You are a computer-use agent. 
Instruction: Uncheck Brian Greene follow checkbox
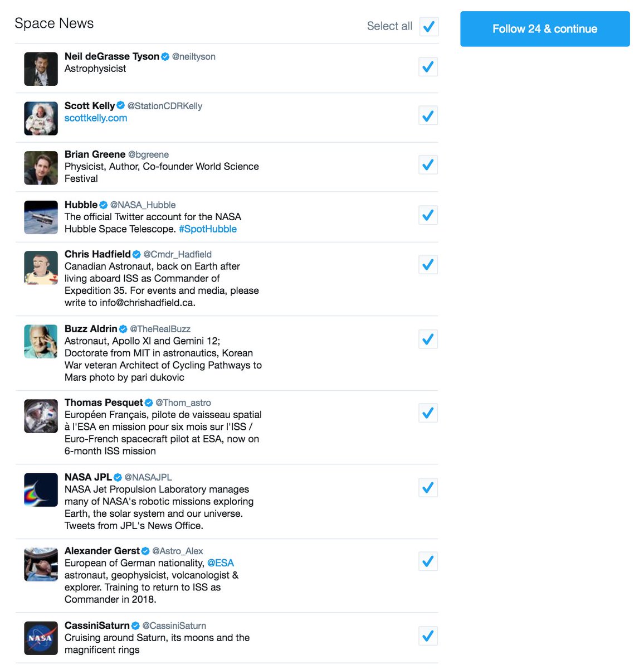pos(428,165)
